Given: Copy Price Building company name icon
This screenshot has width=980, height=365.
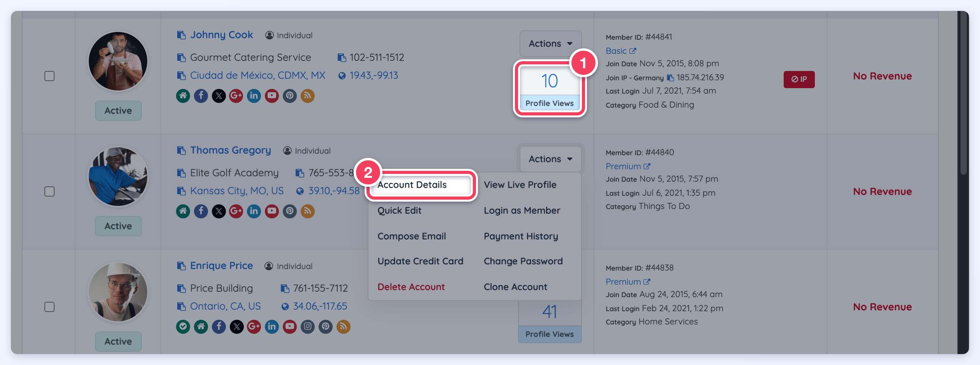Looking at the screenshot, I should pyautogui.click(x=181, y=289).
